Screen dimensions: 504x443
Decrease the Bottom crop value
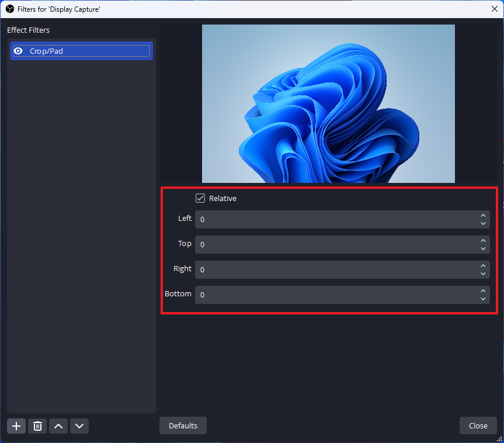[x=483, y=299]
